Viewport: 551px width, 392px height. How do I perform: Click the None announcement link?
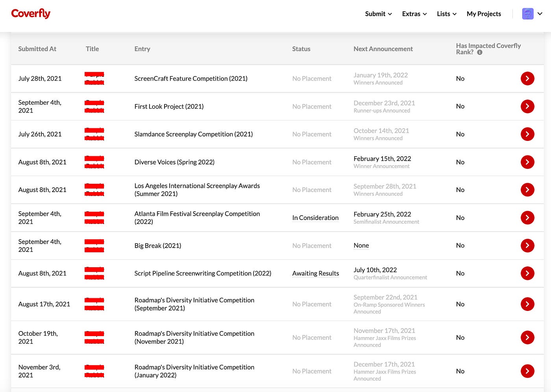point(361,245)
